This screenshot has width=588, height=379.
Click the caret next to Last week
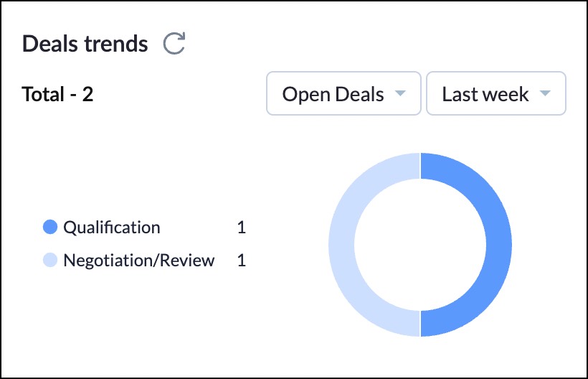[545, 94]
